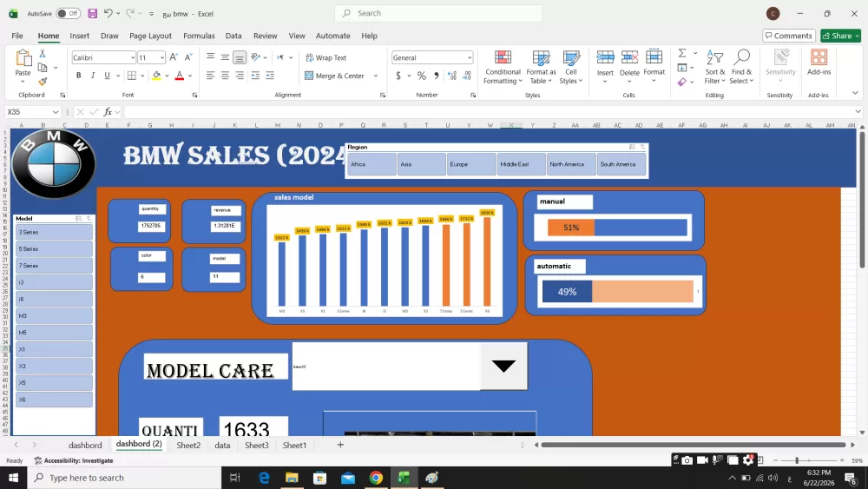Open Find & Select
The image size is (868, 489).
pos(741,67)
